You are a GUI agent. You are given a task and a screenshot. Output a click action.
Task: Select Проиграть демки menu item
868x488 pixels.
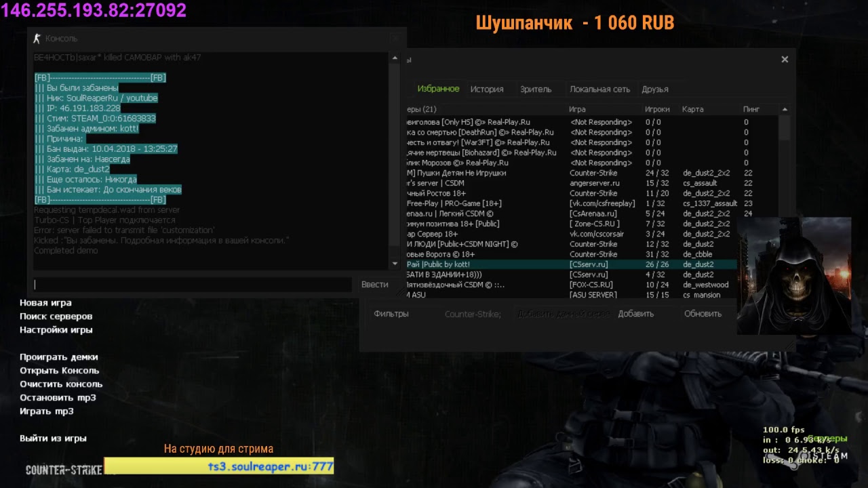point(58,357)
